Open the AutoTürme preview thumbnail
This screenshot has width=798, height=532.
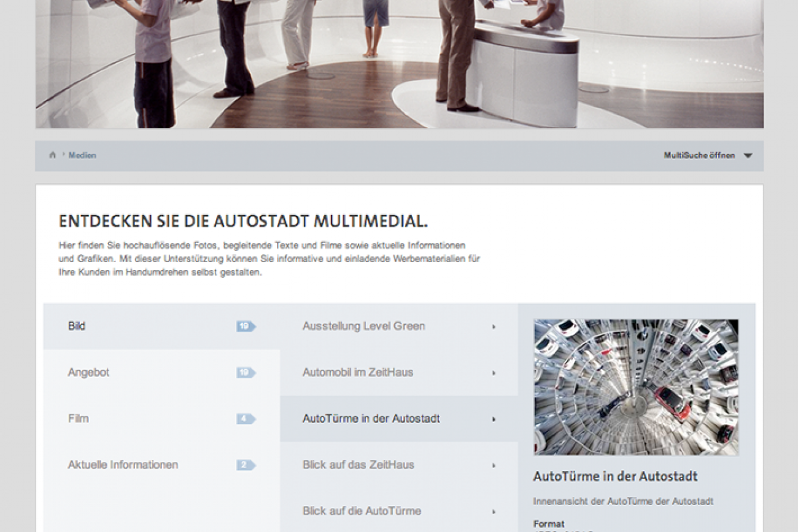[636, 387]
